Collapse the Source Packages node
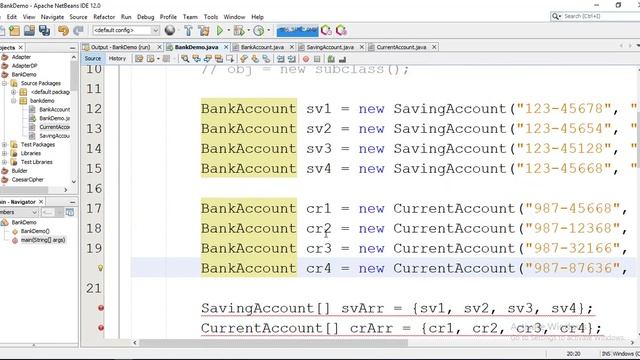 4,83
